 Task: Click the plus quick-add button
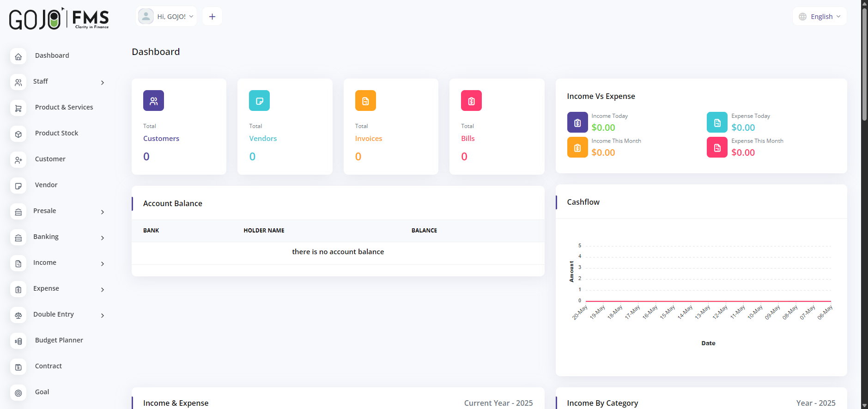click(x=212, y=17)
